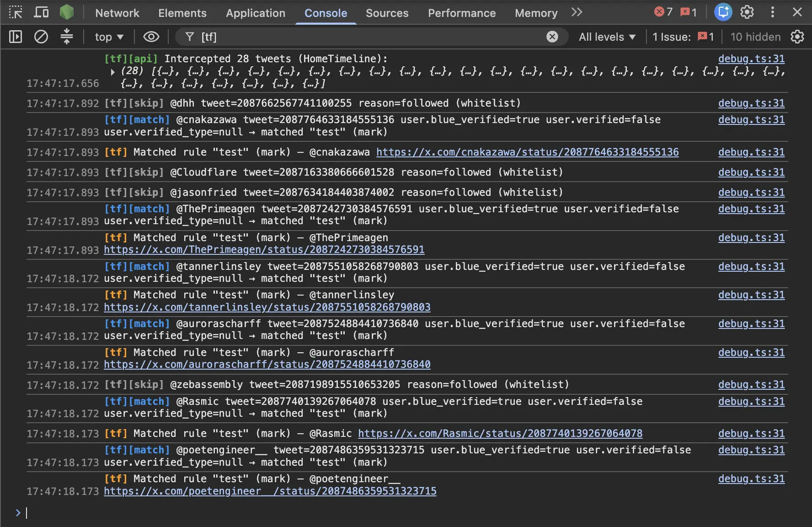Image resolution: width=812 pixels, height=527 pixels.
Task: Open debug.ts:31 for @zebassembly skip row
Action: click(x=751, y=385)
